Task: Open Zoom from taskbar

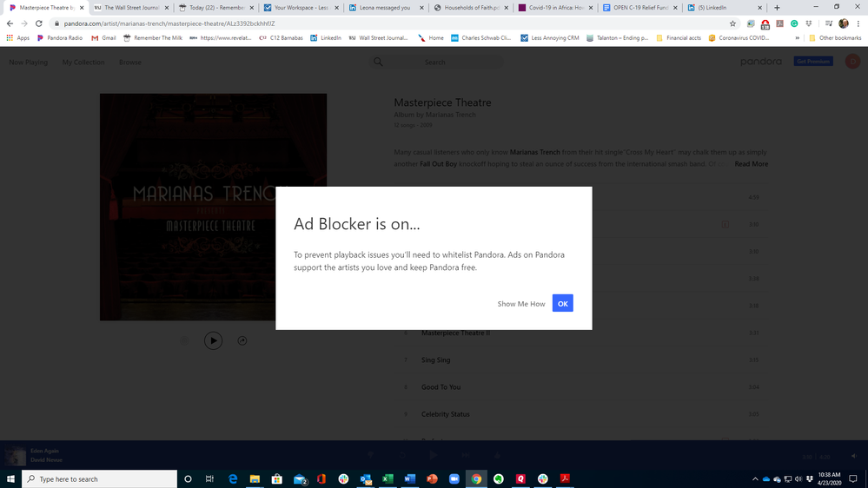Action: pos(454,479)
